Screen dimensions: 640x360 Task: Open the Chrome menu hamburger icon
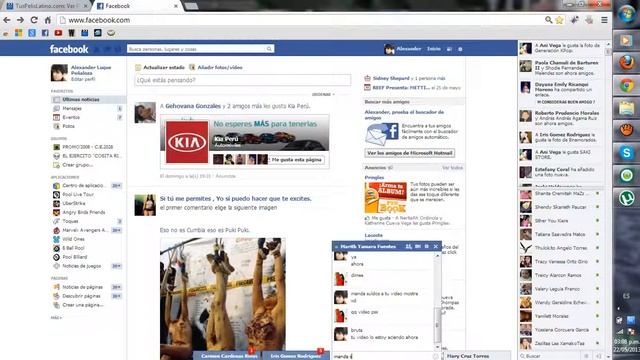point(604,20)
